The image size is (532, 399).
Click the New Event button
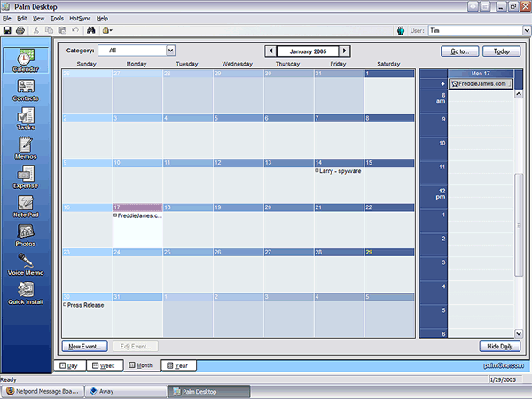pos(85,346)
